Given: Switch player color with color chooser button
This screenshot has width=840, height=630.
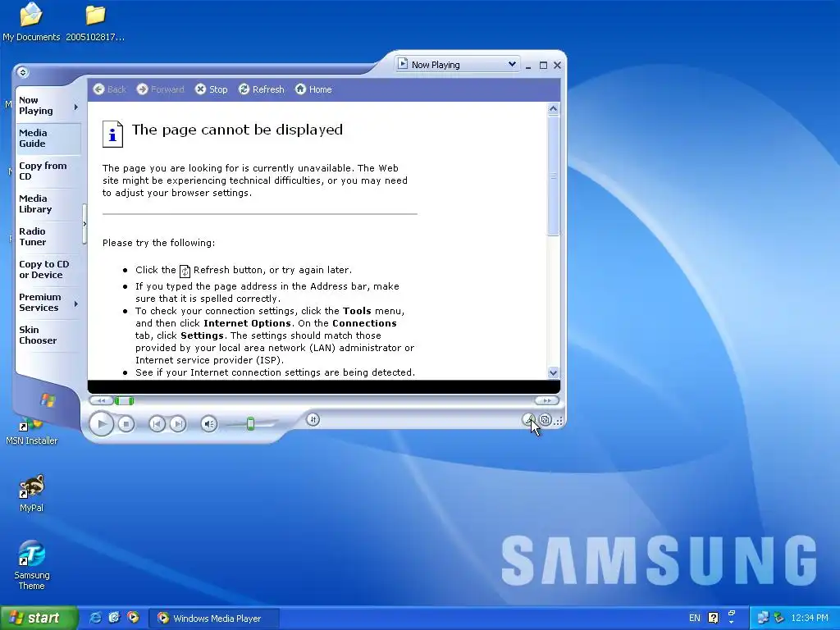Looking at the screenshot, I should (x=529, y=420).
